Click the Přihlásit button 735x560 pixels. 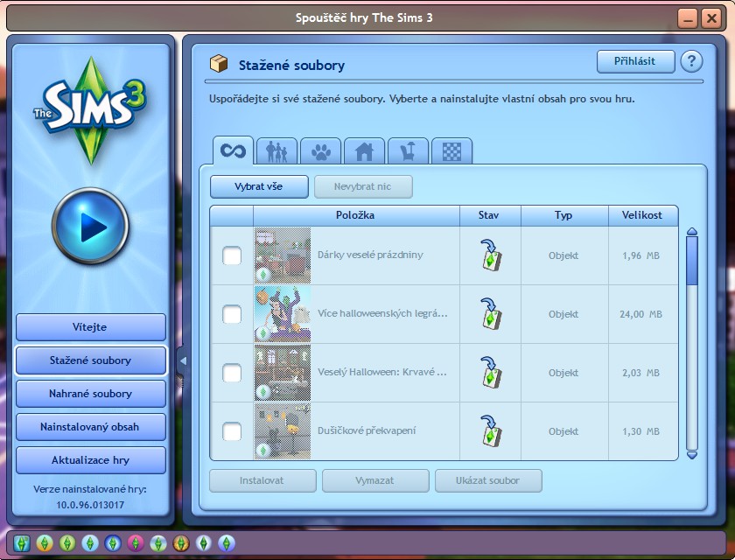pos(635,61)
